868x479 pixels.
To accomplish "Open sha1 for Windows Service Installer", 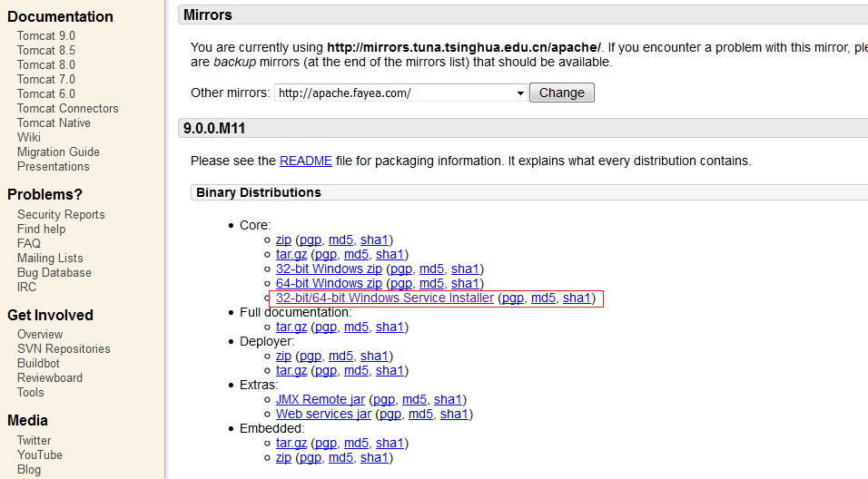I will point(577,298).
